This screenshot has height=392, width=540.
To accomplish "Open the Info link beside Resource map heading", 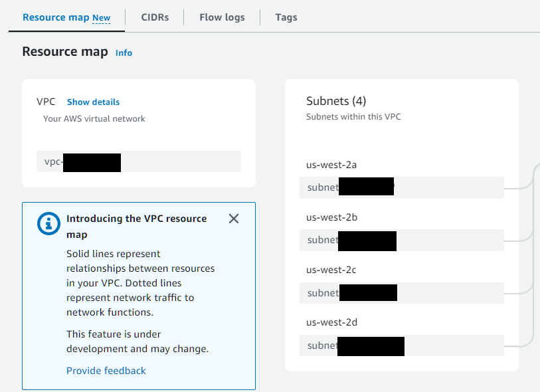I will [124, 52].
